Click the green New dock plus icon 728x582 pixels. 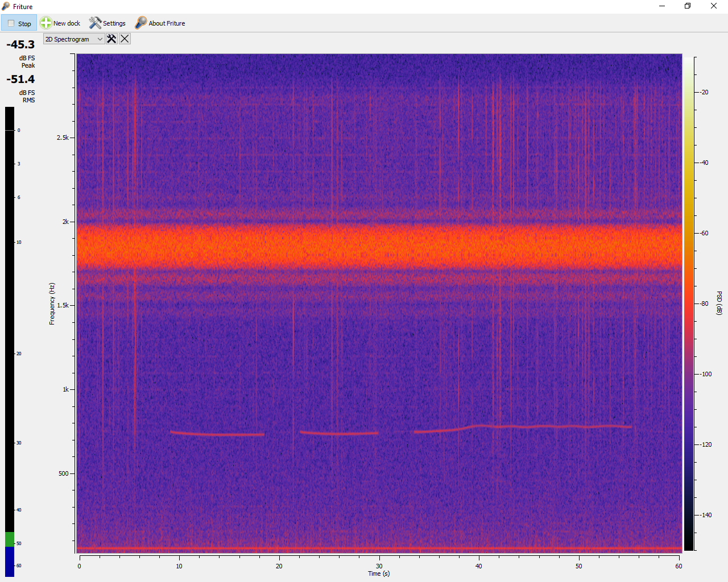tap(45, 23)
